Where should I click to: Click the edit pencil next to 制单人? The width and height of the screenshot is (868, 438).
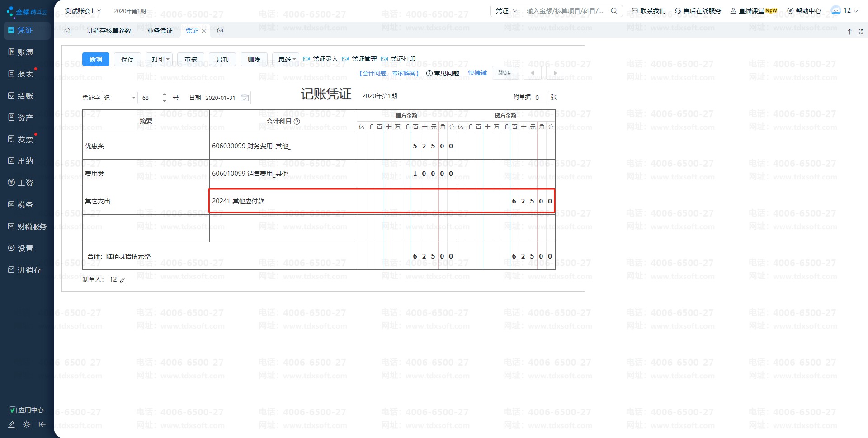[x=123, y=280]
